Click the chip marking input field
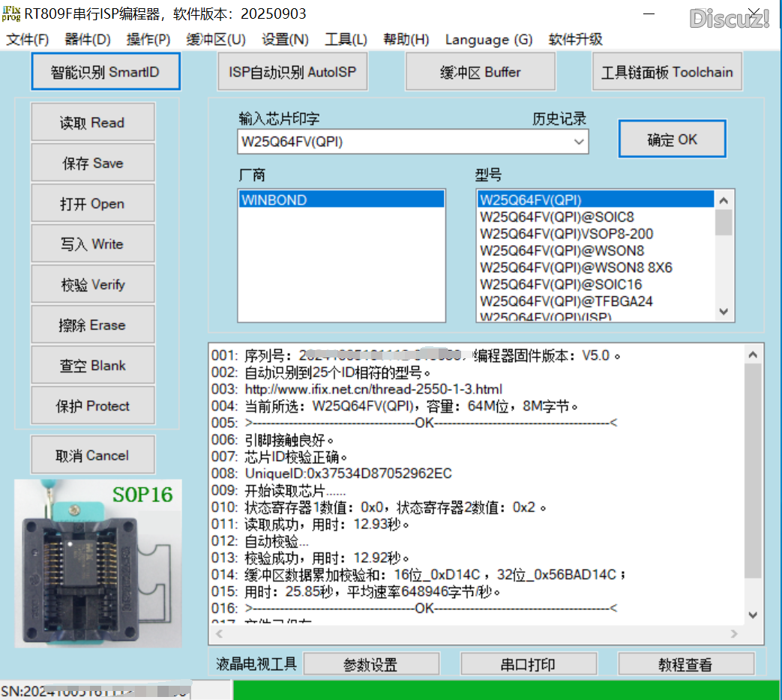 pyautogui.click(x=403, y=141)
